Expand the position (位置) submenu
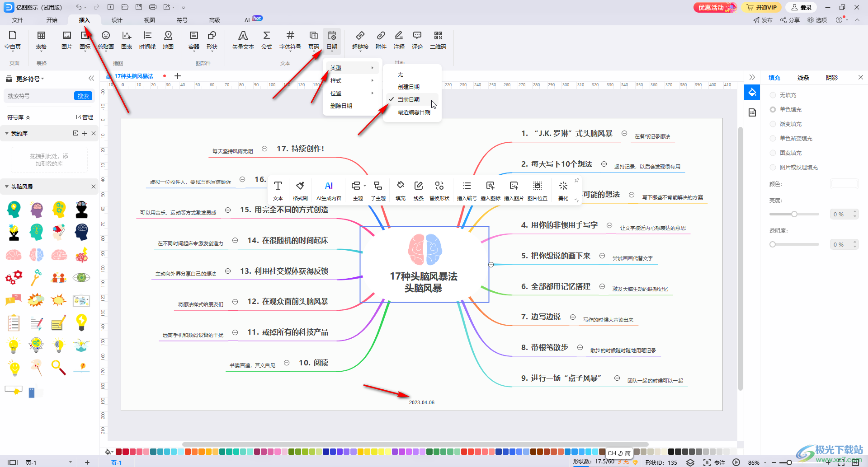Image resolution: width=868 pixels, height=467 pixels. (x=353, y=93)
